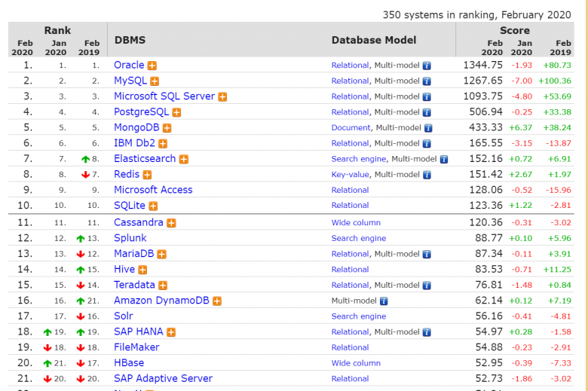The width and height of the screenshot is (588, 391).
Task: Open the MySQL DBMS link
Action: (130, 81)
